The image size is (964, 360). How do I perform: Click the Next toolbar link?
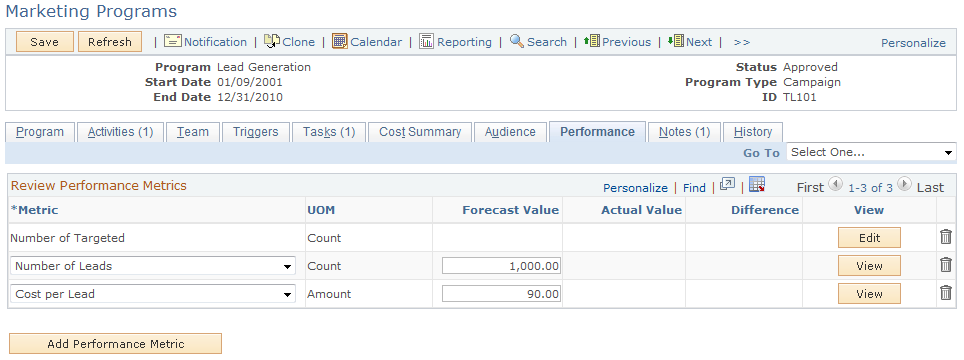click(699, 42)
